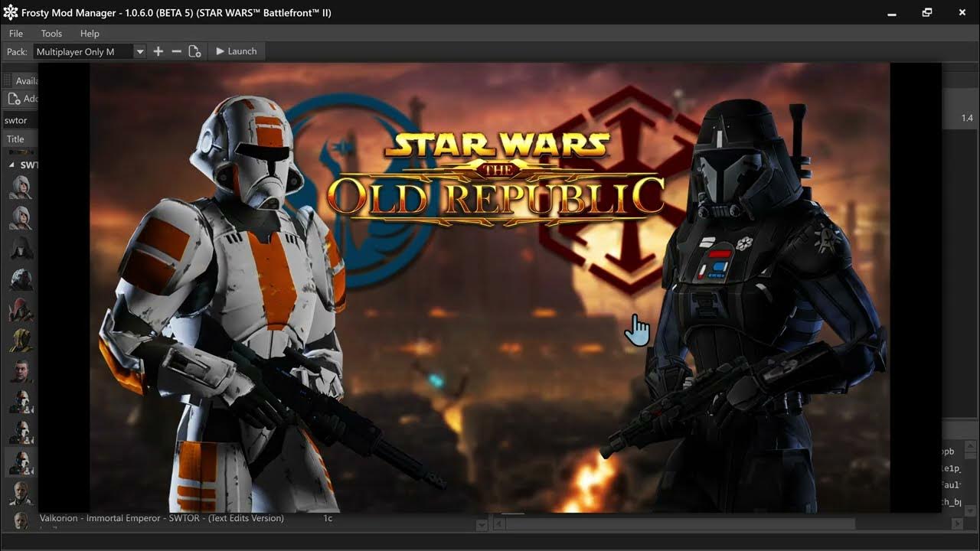The width and height of the screenshot is (980, 551).
Task: Click the 1c value in the Valkorion row
Action: click(x=328, y=519)
